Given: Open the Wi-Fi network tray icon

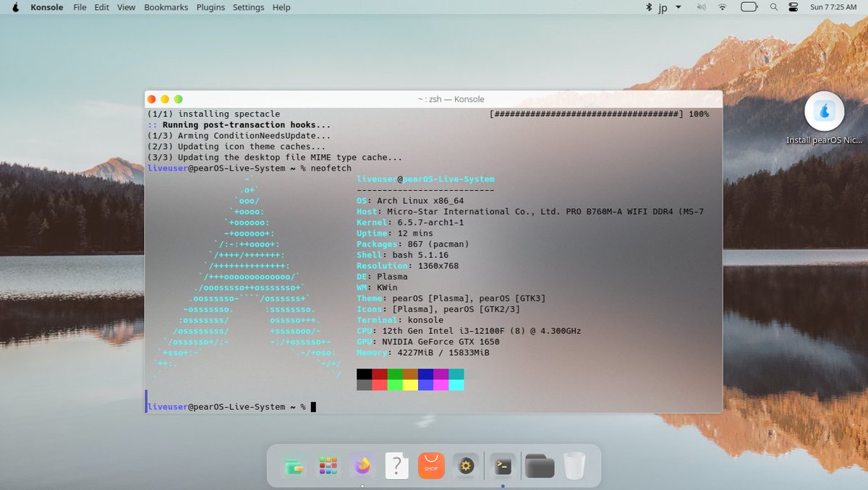Looking at the screenshot, I should click(x=722, y=7).
